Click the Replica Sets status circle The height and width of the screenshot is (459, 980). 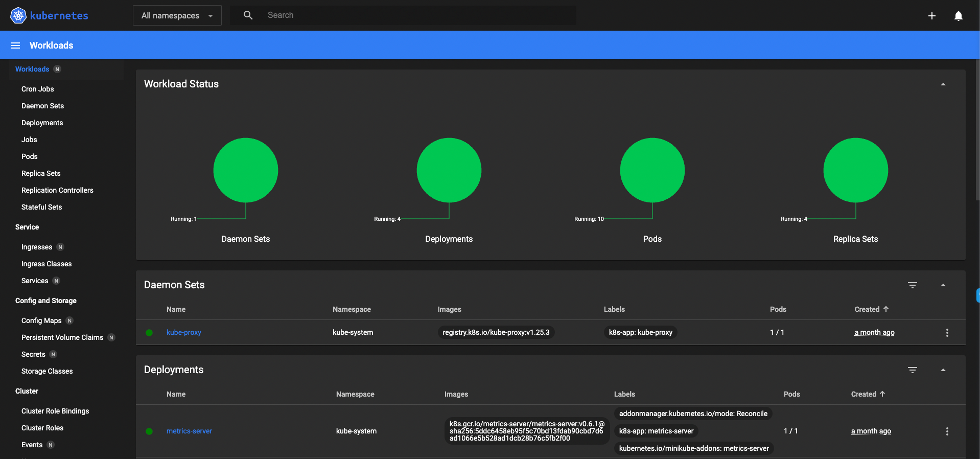[x=856, y=170]
